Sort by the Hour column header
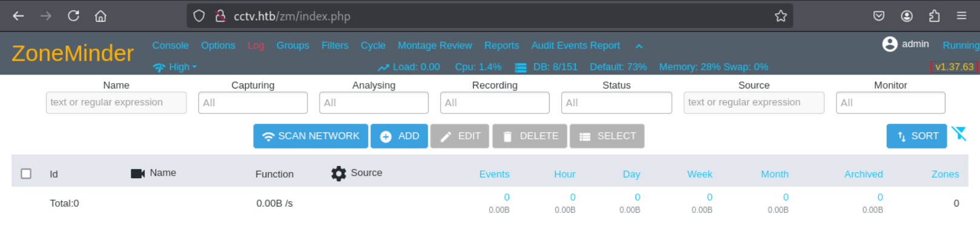Screen dimensions: 980x234 tap(565, 174)
